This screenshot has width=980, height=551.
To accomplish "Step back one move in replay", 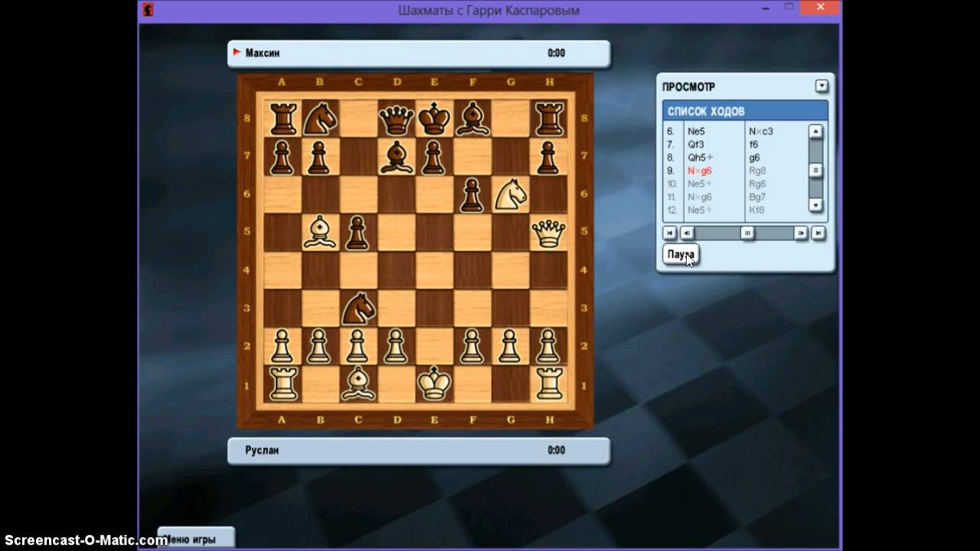I will (x=687, y=233).
